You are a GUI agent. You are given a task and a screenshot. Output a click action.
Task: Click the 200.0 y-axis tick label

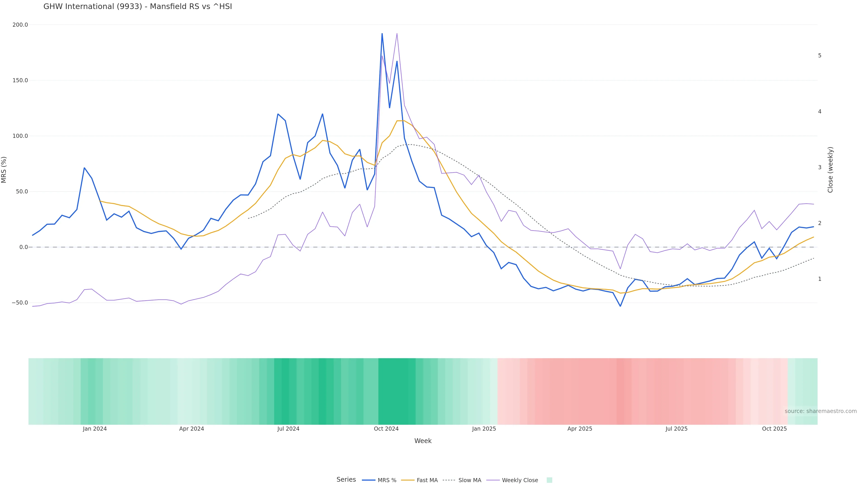click(20, 25)
